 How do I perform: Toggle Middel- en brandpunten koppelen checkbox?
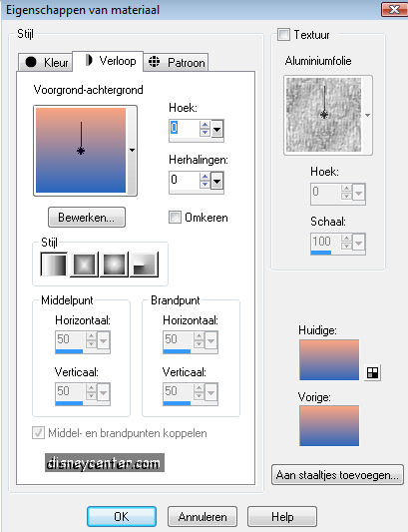tap(38, 433)
